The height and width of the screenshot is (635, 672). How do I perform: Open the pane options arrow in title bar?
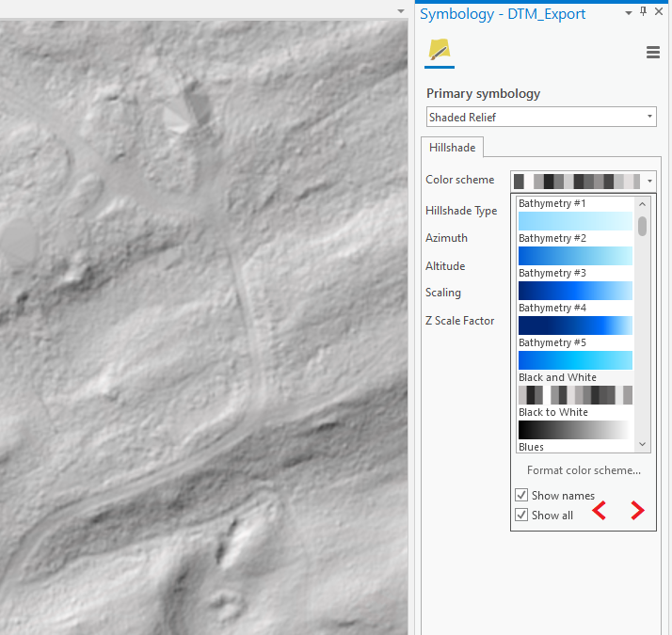630,12
